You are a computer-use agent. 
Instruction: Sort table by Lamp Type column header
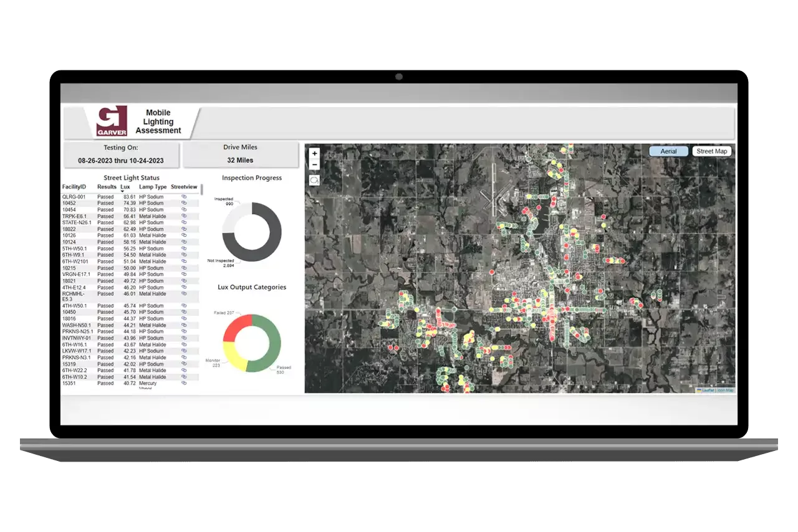[x=153, y=187]
